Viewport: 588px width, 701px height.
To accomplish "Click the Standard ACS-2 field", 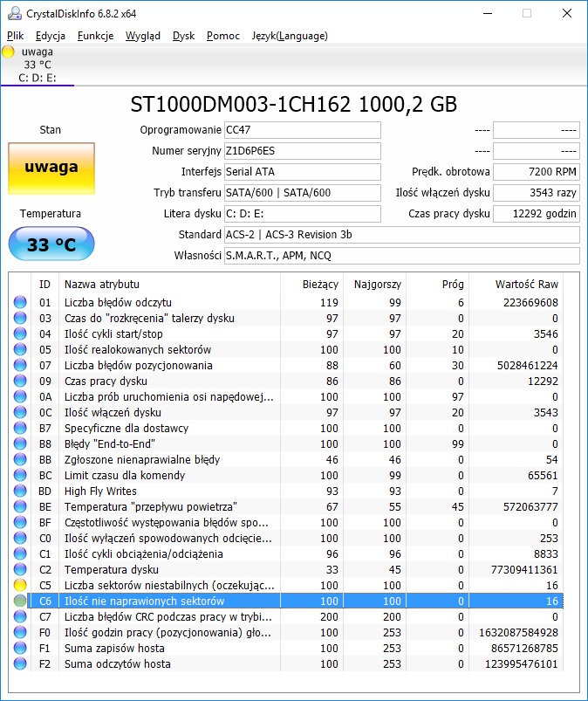I will [402, 235].
